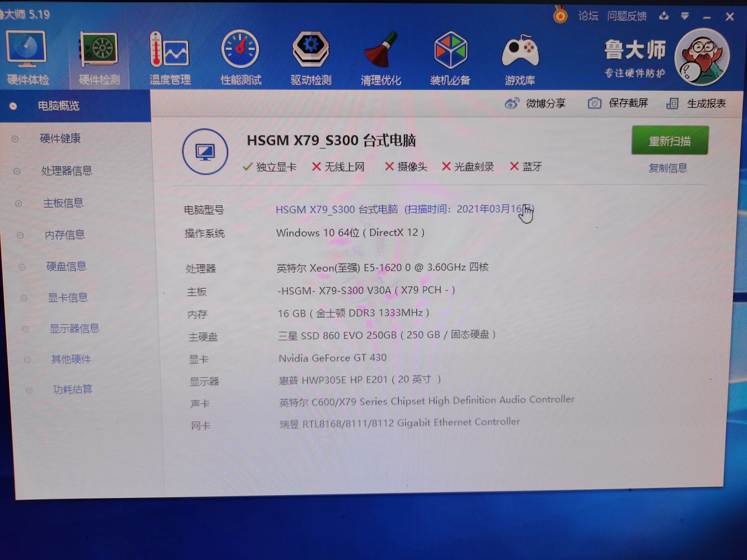Open the 硬件体检 hardware checkup tool

(x=27, y=57)
